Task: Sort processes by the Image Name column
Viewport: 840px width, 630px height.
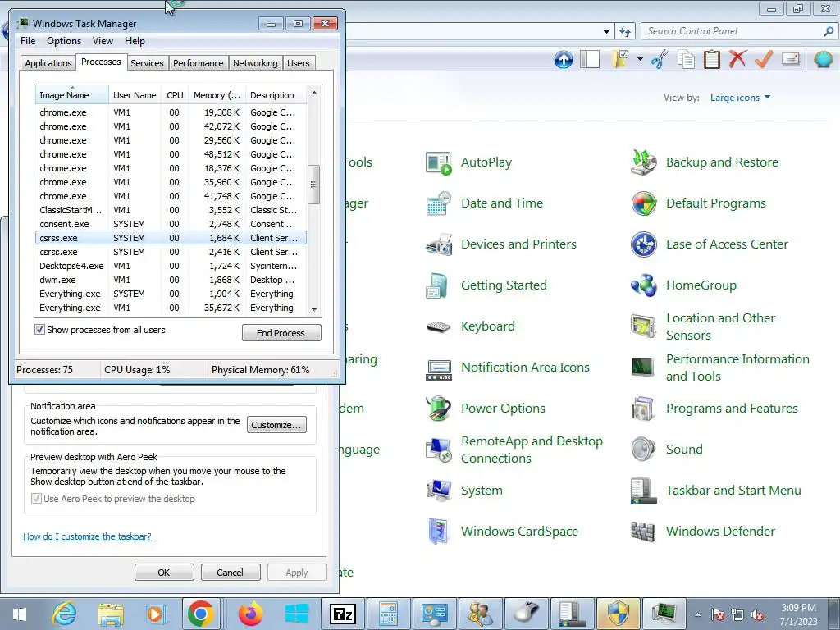Action: click(x=72, y=95)
